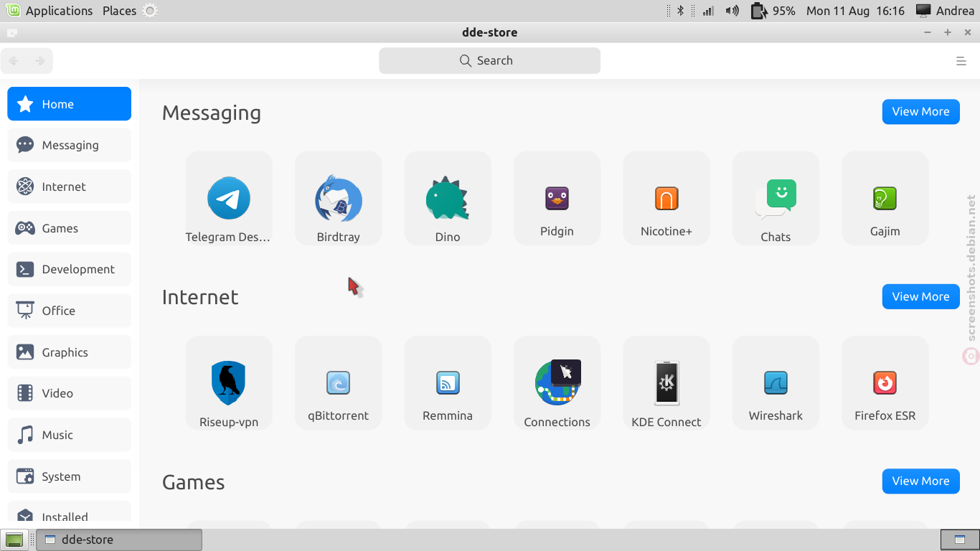Open the Pidgin app tile

pos(557,198)
